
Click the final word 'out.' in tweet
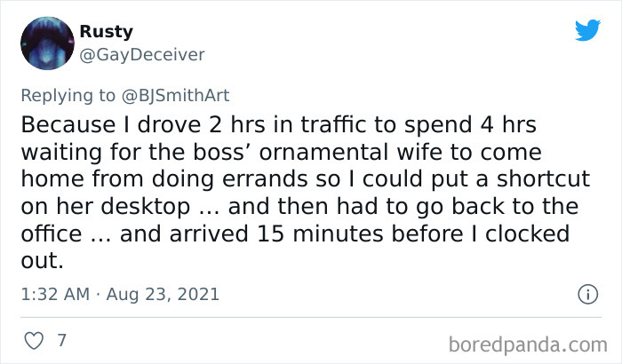pos(42,261)
